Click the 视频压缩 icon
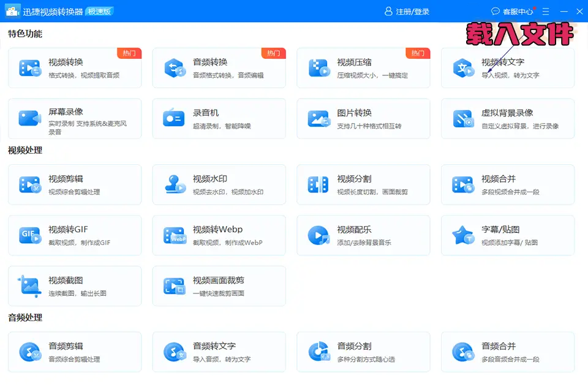The height and width of the screenshot is (392, 588). [x=319, y=68]
